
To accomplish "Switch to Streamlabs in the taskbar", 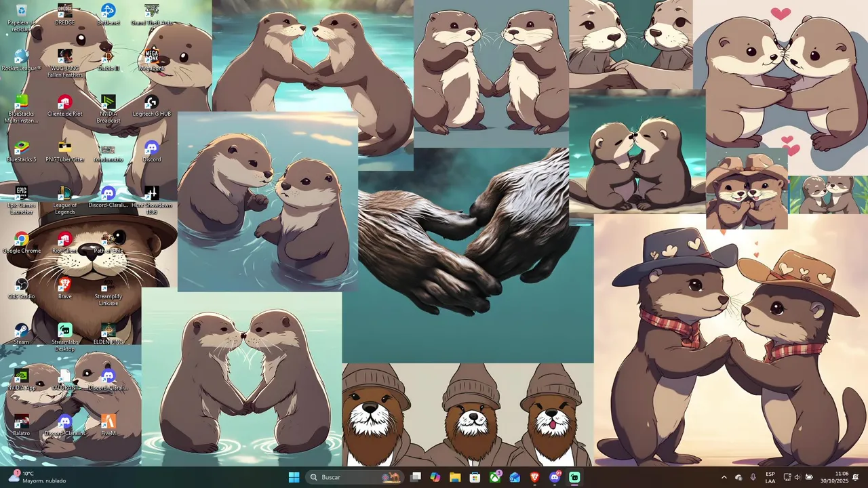I will click(574, 477).
